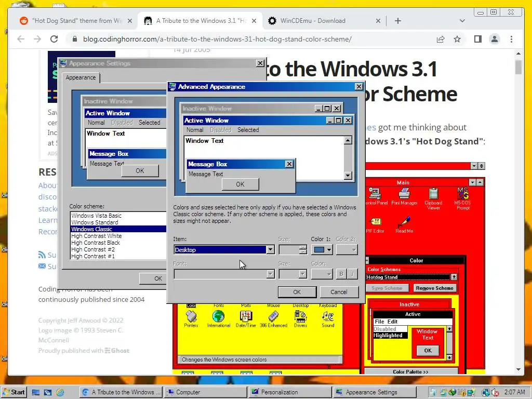Click Drivers icon in the image
The height and width of the screenshot is (399, 532).
[301, 319]
